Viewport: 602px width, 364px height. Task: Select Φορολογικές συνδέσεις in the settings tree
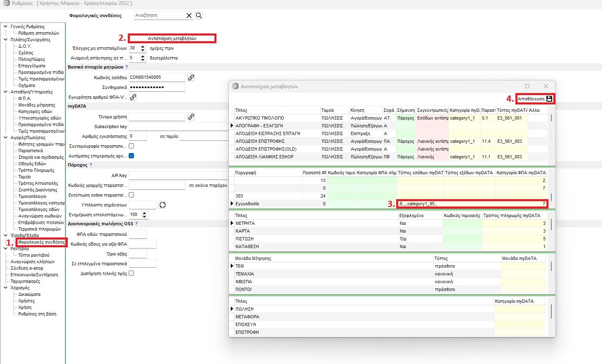tap(41, 242)
